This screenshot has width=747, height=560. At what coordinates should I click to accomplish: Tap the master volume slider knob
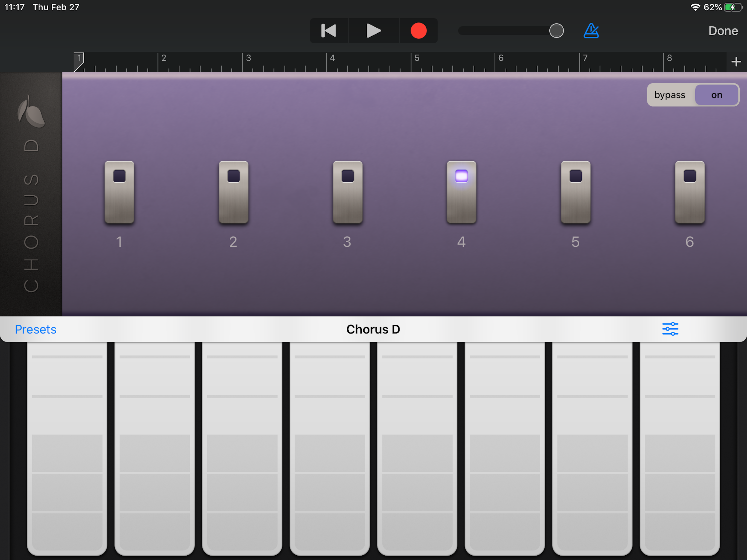(x=556, y=31)
